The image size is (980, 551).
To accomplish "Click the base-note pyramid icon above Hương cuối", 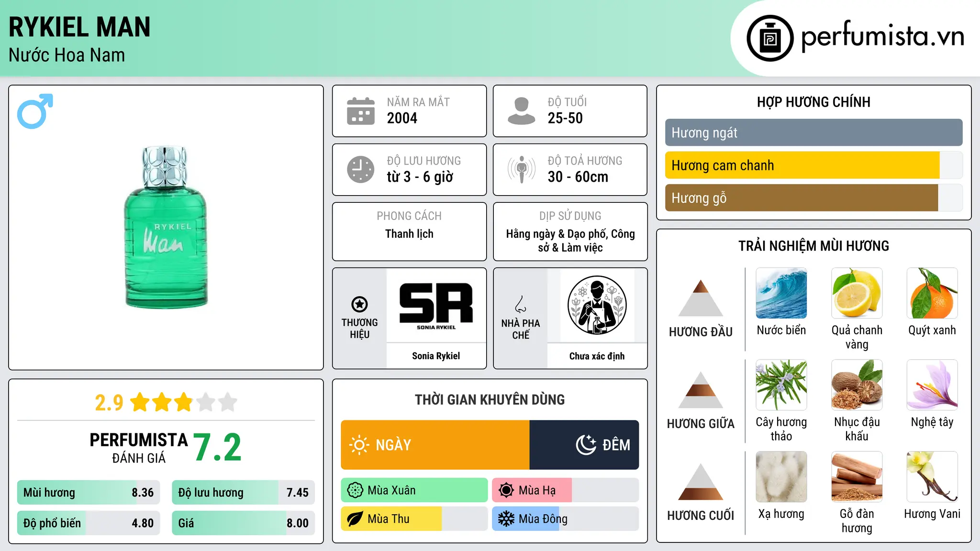I will click(x=701, y=482).
